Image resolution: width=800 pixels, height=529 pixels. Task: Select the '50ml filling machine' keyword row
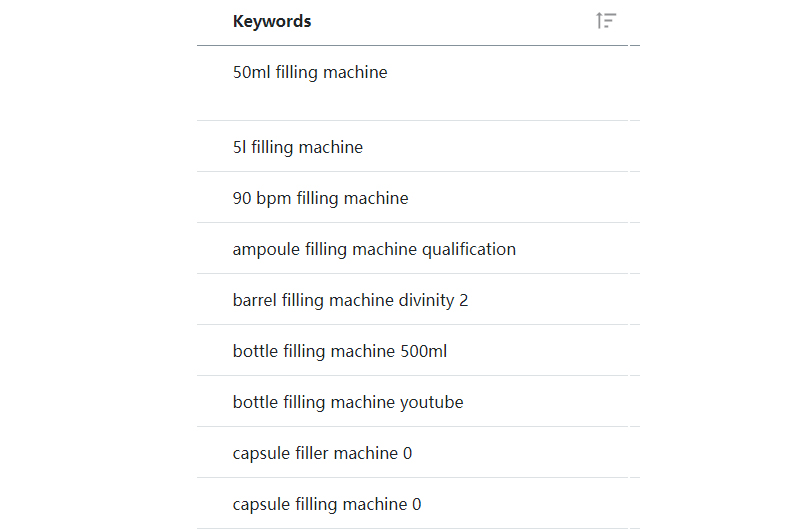coord(310,73)
